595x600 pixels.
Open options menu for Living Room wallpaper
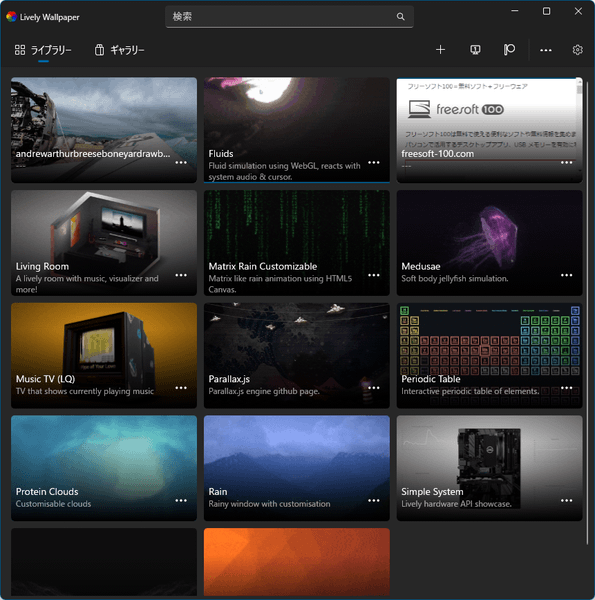click(181, 275)
